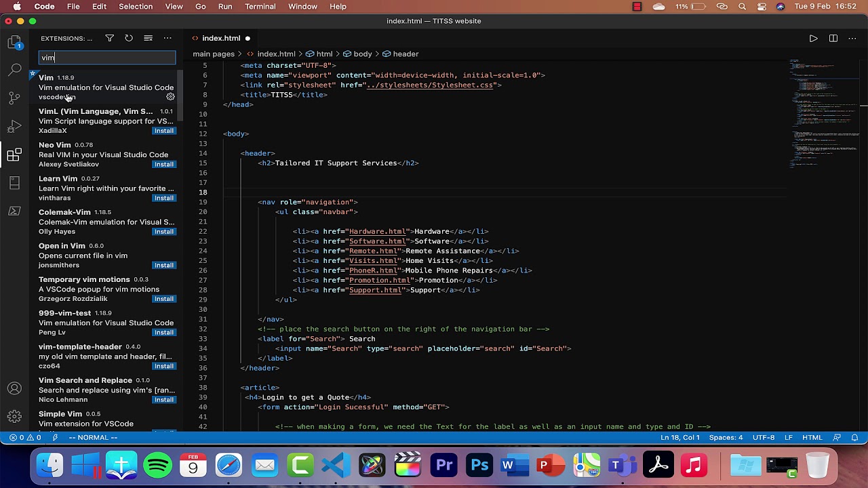
Task: Open Visual Studio Code from the Dock
Action: 336,466
